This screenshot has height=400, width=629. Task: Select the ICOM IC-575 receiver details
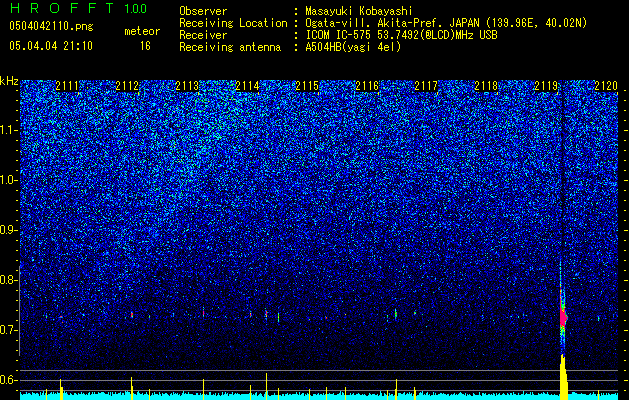point(401,35)
